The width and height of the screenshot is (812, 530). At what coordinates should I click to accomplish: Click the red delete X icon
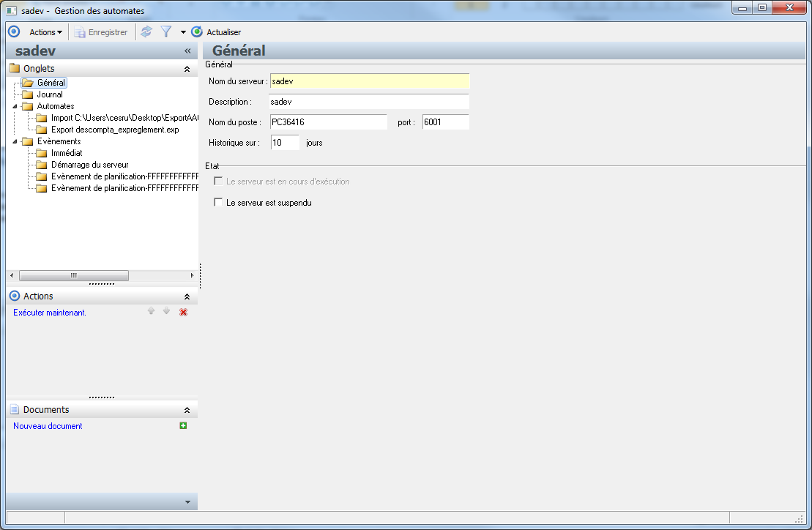click(183, 312)
